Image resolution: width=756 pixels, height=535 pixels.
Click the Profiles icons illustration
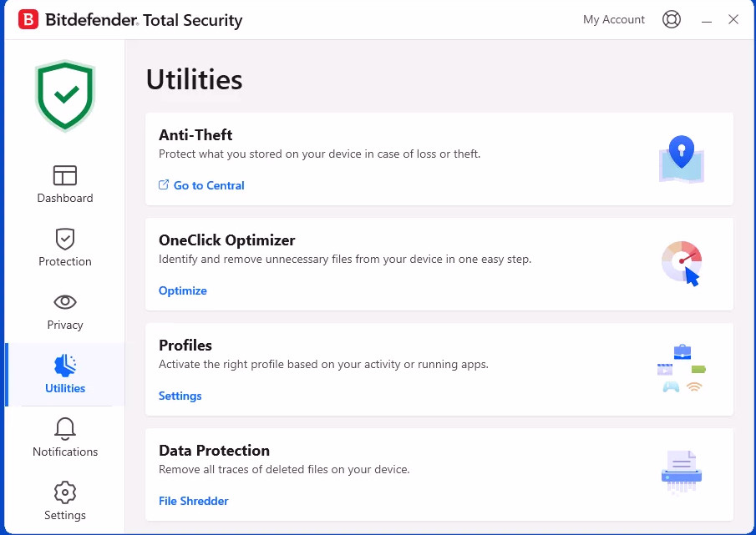pos(682,368)
